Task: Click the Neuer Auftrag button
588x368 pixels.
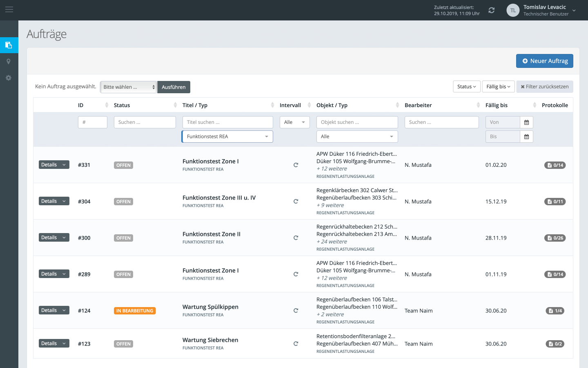Action: pos(544,61)
